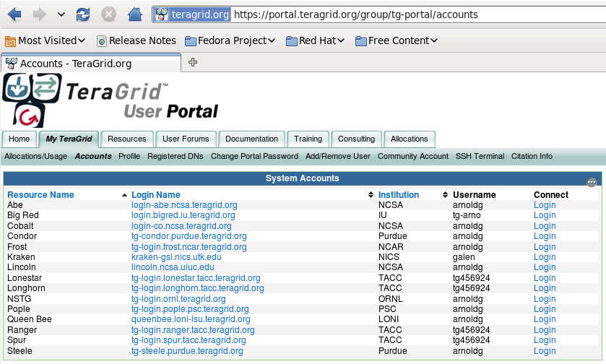Open SSH Terminal submenu item
Image resolution: width=606 pixels, height=364 pixels.
coord(480,157)
